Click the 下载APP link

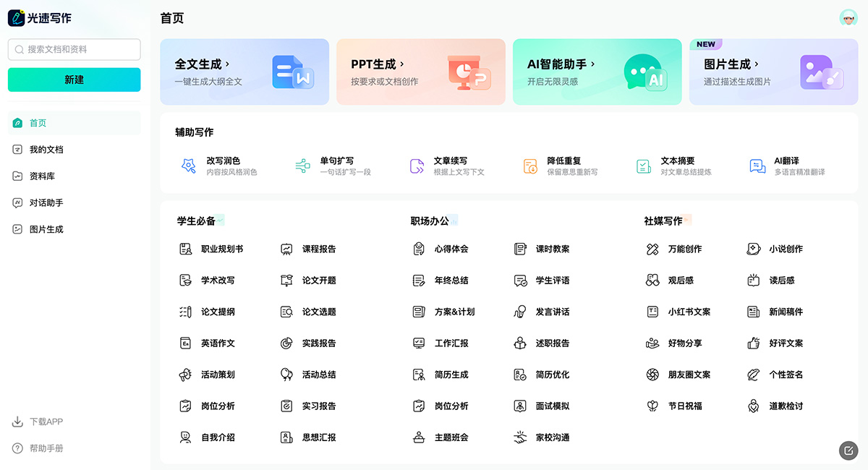point(46,422)
